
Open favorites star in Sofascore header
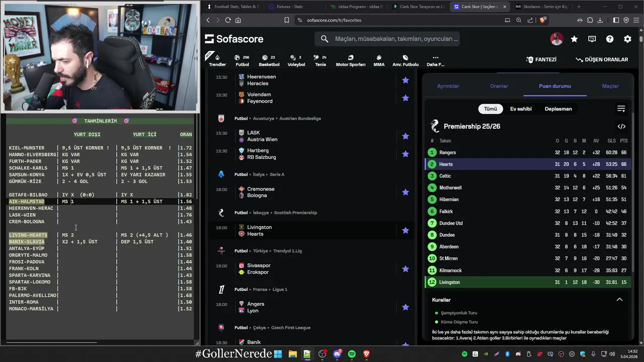pyautogui.click(x=574, y=39)
